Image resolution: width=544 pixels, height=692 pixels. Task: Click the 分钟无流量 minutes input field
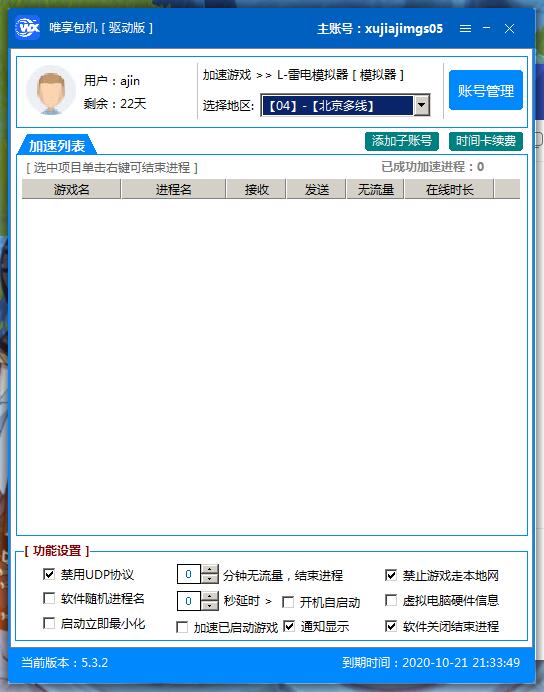[189, 574]
